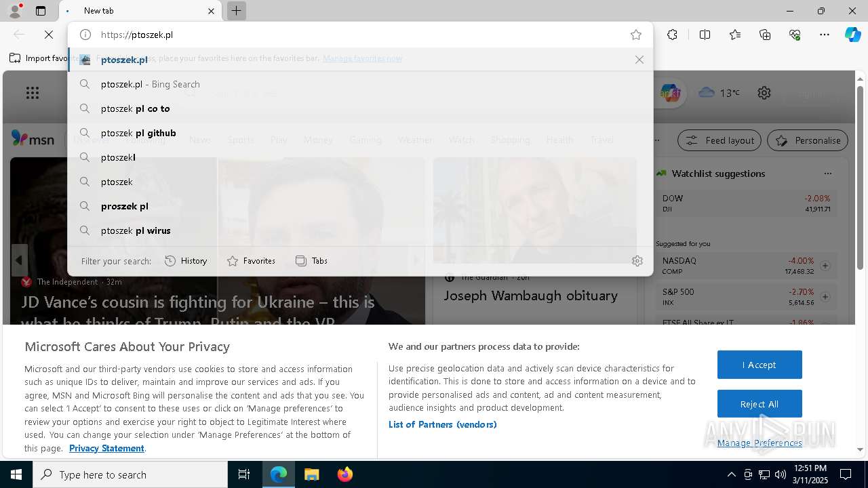Filter search by Tabs
The height and width of the screenshot is (488, 868).
click(311, 261)
